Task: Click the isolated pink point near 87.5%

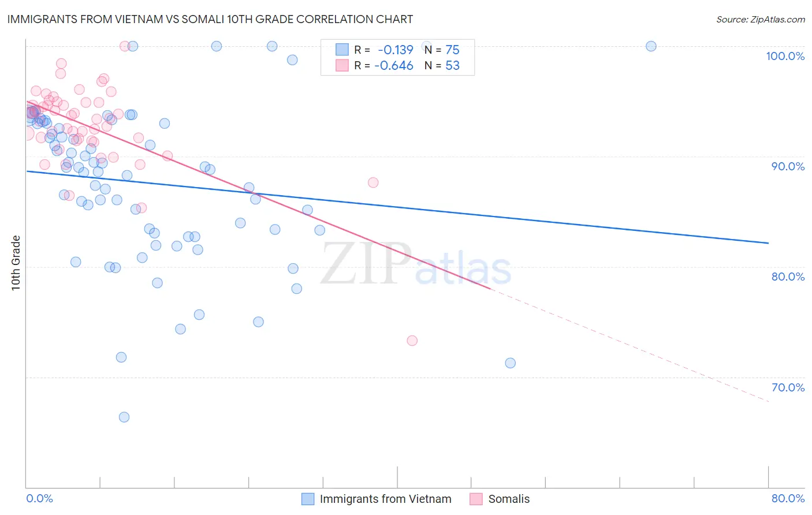Action: (x=373, y=182)
